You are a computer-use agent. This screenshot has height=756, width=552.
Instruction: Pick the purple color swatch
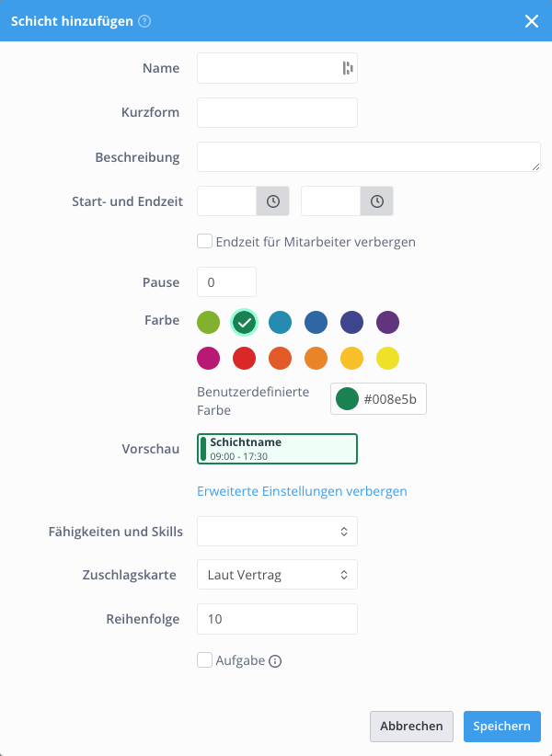(x=387, y=322)
